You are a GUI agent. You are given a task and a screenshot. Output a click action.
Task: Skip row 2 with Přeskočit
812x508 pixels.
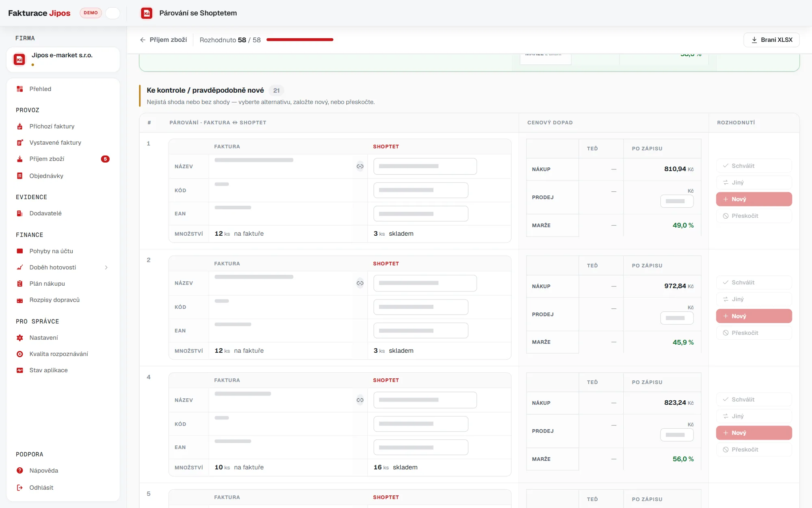[754, 333]
